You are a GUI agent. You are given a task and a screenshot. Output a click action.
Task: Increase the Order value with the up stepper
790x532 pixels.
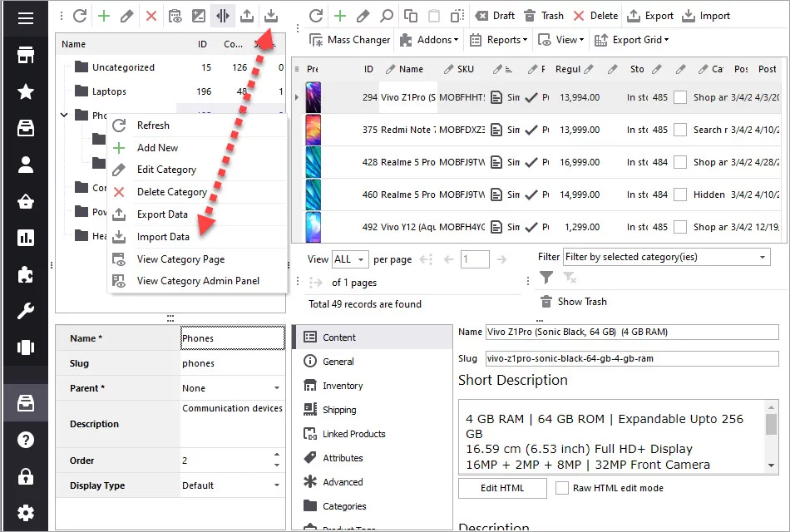[278, 456]
